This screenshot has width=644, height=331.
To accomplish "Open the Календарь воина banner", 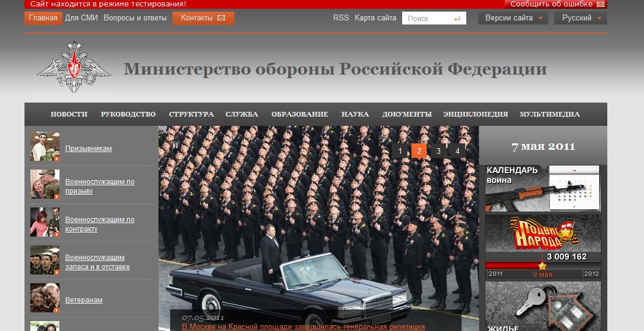I will pyautogui.click(x=543, y=188).
